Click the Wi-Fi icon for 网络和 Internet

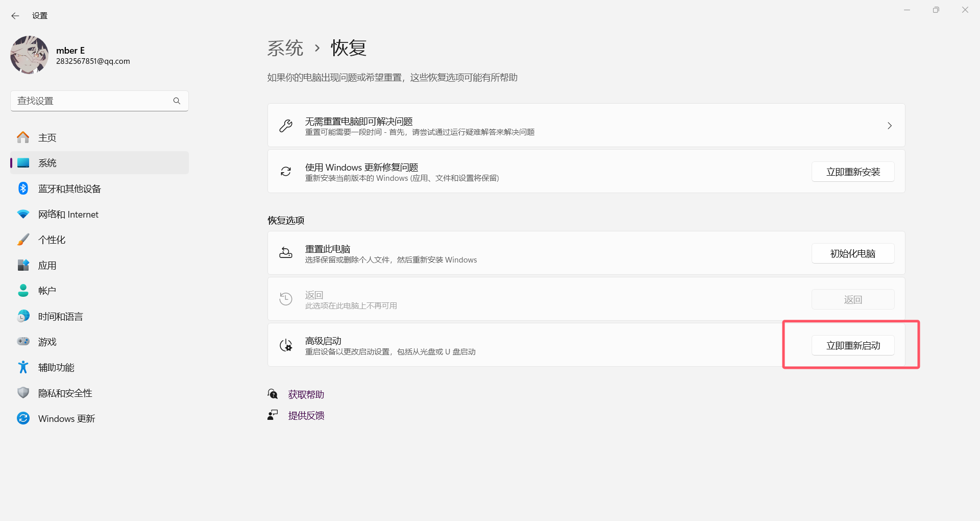tap(23, 215)
